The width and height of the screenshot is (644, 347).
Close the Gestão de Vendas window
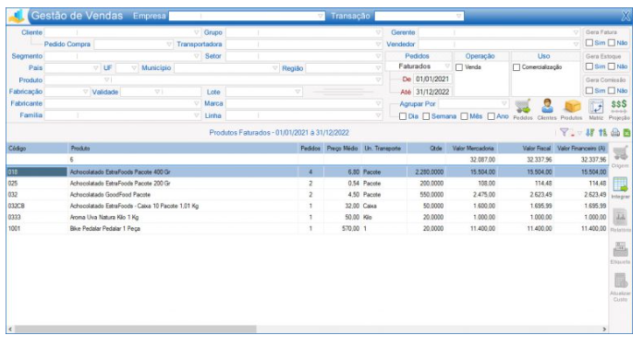coord(626,16)
